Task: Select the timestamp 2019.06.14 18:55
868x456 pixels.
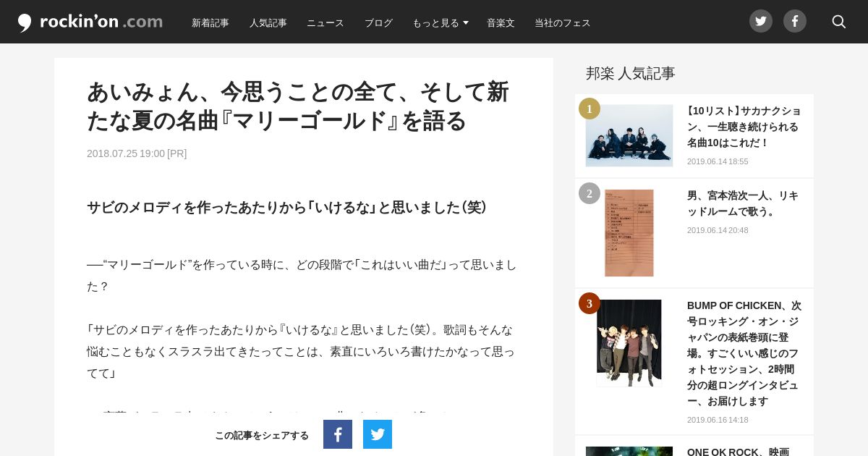Action: [x=718, y=161]
